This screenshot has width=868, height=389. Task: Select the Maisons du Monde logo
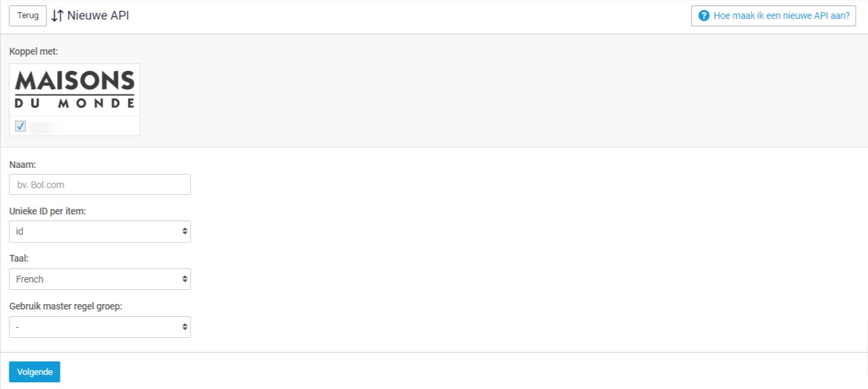(x=75, y=90)
